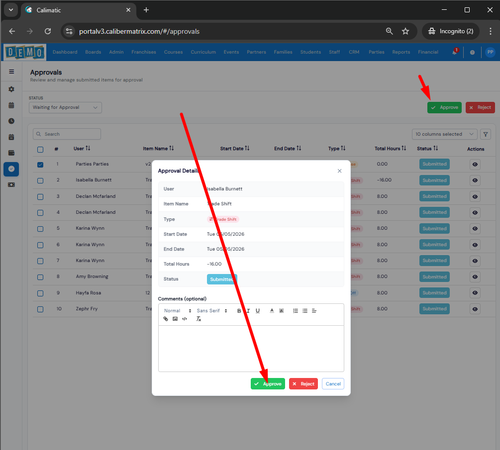Image resolution: width=500 pixels, height=450 pixels.
Task: Open the Students menu
Action: (310, 52)
